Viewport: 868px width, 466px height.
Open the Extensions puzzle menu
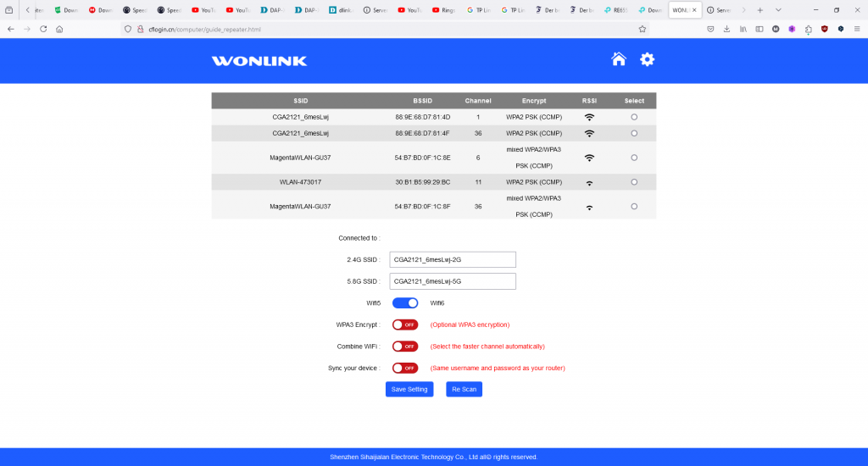click(x=808, y=30)
